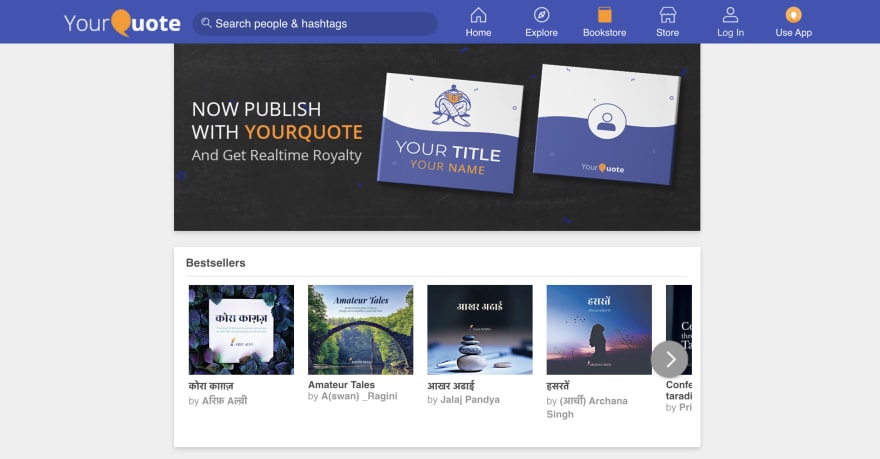Open author A(swan) _Ragini profile
The height and width of the screenshot is (459, 880).
(x=359, y=396)
